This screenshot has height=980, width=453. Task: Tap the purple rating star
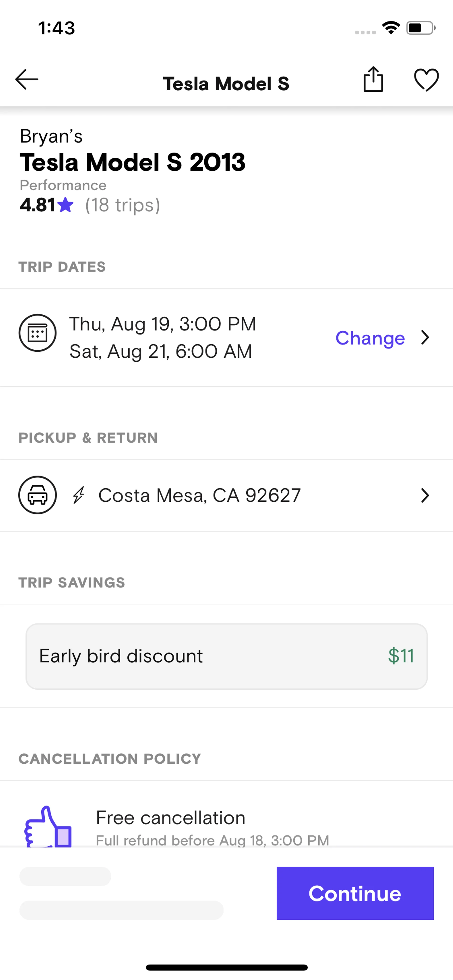click(x=66, y=205)
